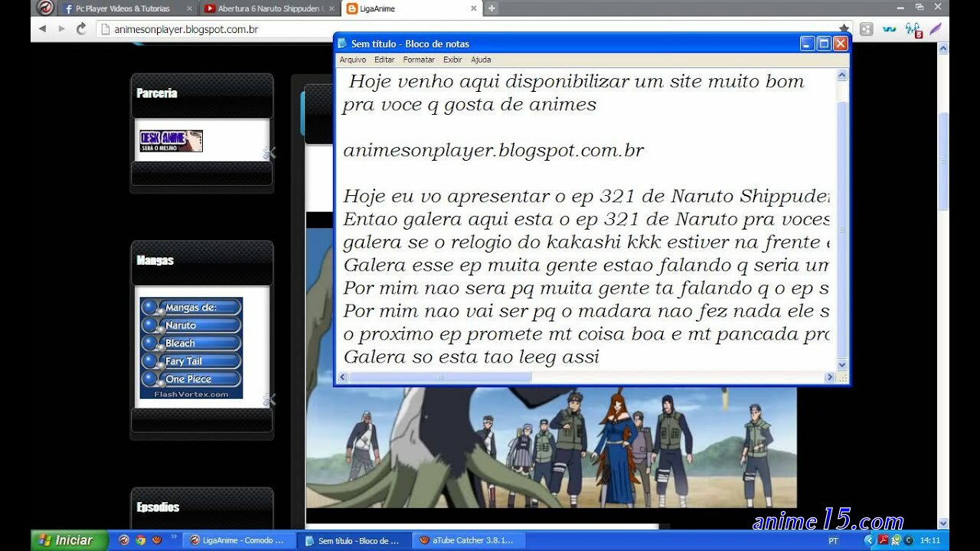Viewport: 980px width, 551px height.
Task: Open the purple feather extension icon
Action: point(936,29)
